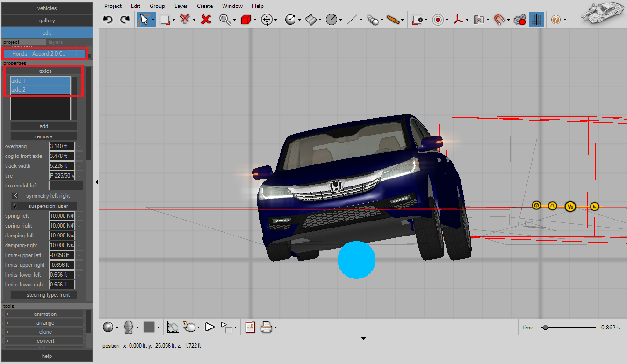Image resolution: width=627 pixels, height=364 pixels.
Task: Open the graph curves diagram icon
Action: coord(173,327)
